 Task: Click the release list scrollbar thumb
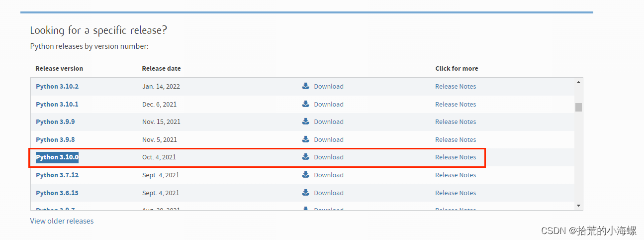pyautogui.click(x=578, y=107)
